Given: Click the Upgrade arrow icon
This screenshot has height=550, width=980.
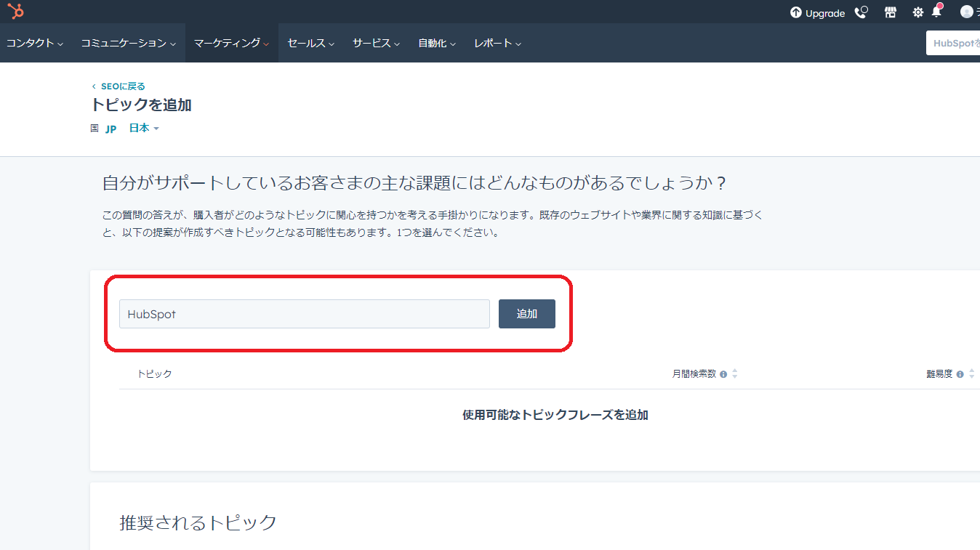Looking at the screenshot, I should (x=796, y=12).
